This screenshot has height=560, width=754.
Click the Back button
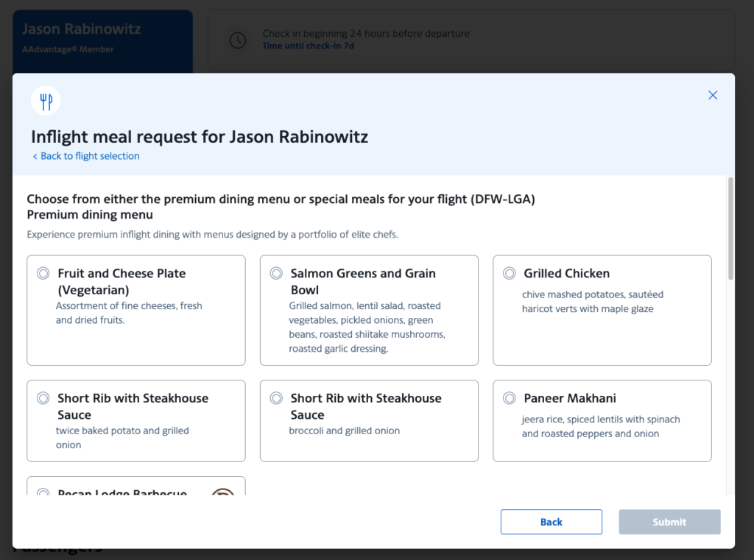[x=551, y=522]
